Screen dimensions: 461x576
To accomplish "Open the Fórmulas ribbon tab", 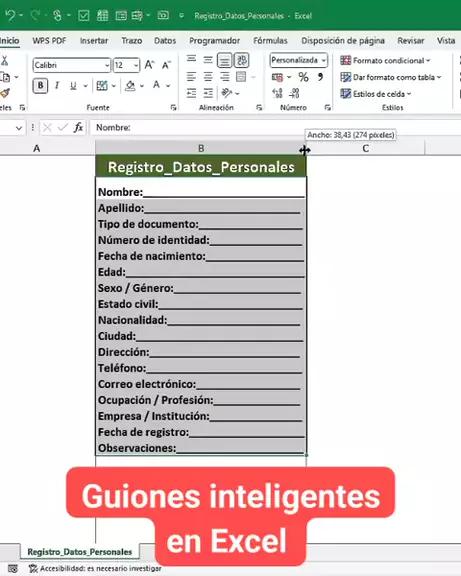I will pyautogui.click(x=270, y=40).
